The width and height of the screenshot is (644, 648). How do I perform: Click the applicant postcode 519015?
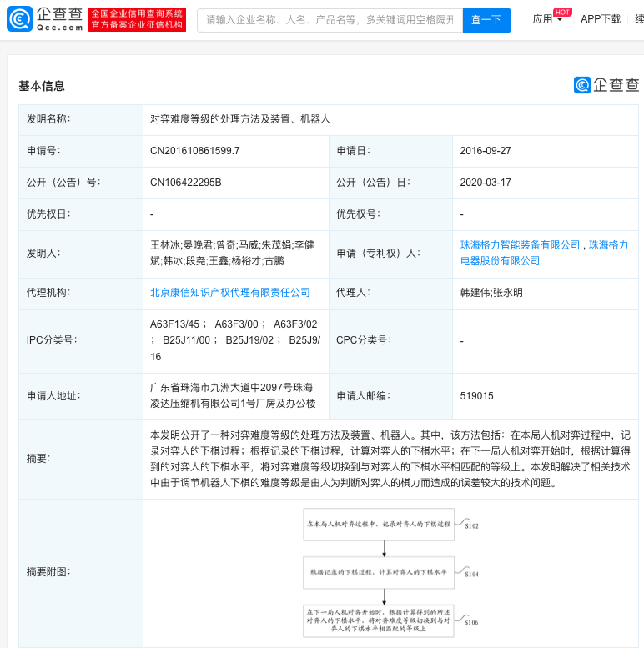point(476,396)
